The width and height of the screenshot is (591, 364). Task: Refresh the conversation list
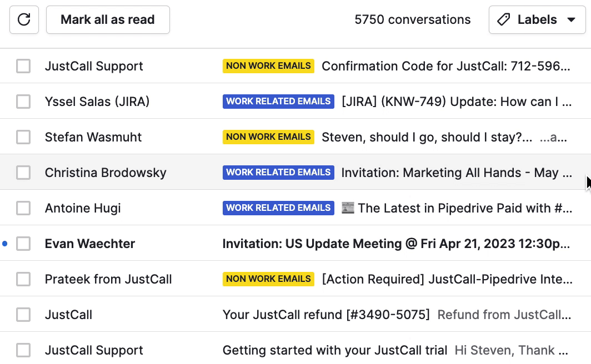tap(24, 19)
